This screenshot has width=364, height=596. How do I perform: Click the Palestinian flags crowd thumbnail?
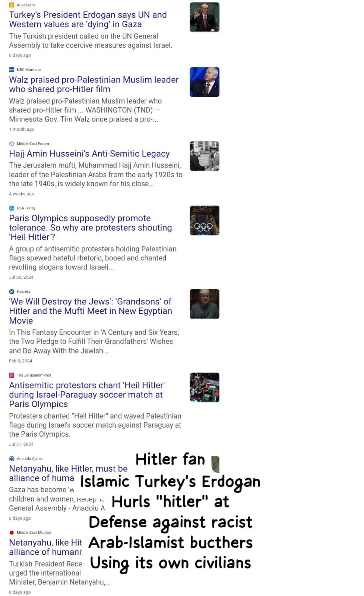(x=205, y=387)
